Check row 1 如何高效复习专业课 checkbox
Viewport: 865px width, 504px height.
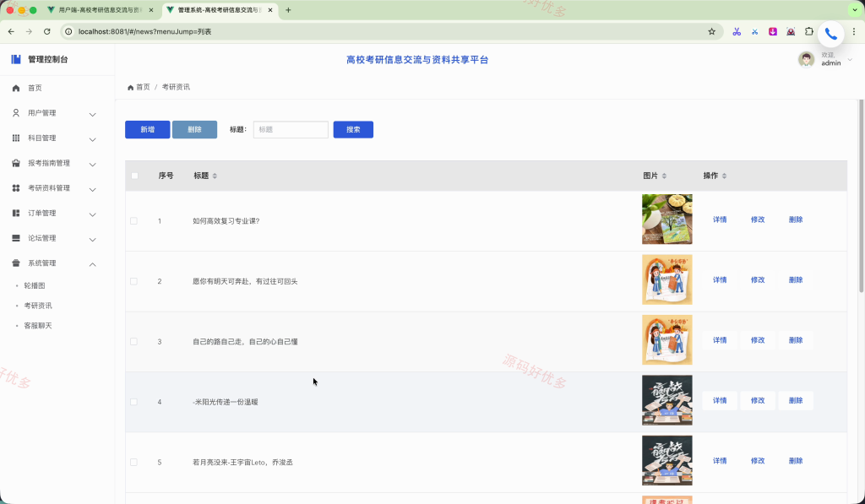(x=133, y=221)
